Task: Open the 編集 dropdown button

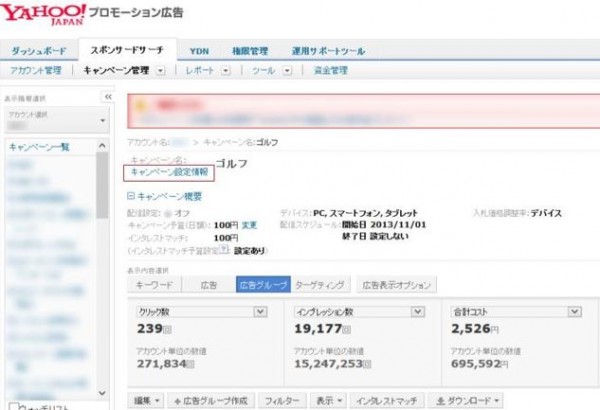Action: click(x=146, y=401)
